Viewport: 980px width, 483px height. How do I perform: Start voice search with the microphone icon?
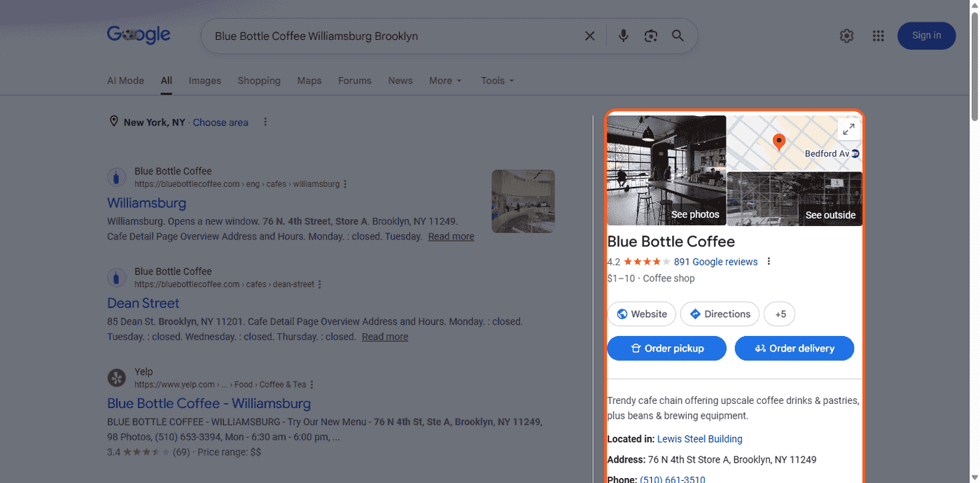click(x=623, y=36)
